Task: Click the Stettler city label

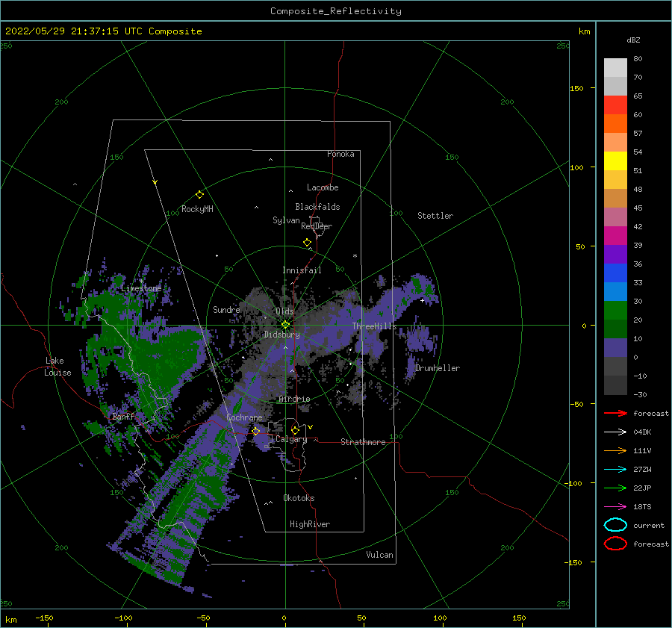Action: pos(435,216)
